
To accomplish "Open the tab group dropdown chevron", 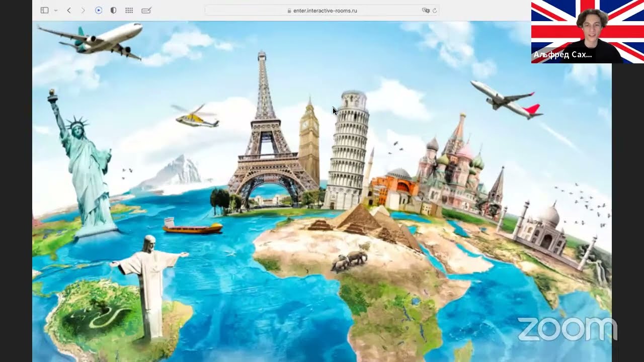I will [55, 11].
